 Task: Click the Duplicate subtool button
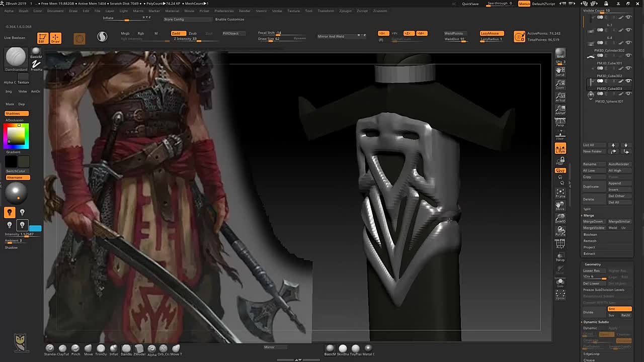pyautogui.click(x=594, y=187)
